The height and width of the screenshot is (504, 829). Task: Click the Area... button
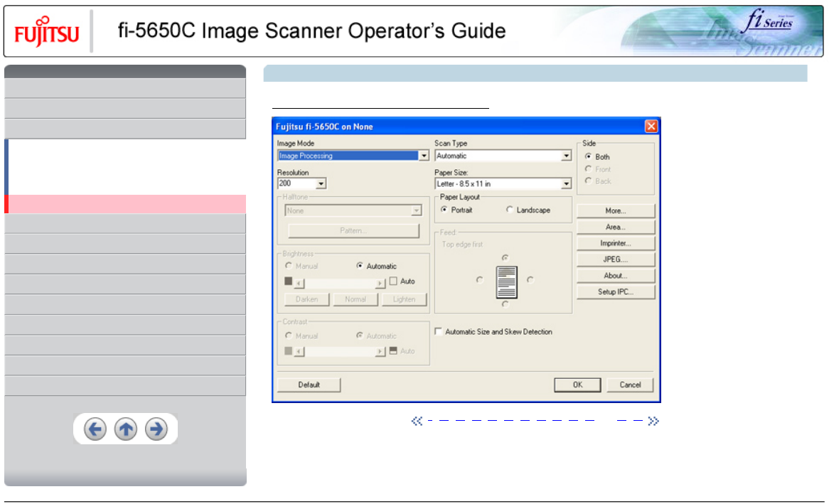616,227
